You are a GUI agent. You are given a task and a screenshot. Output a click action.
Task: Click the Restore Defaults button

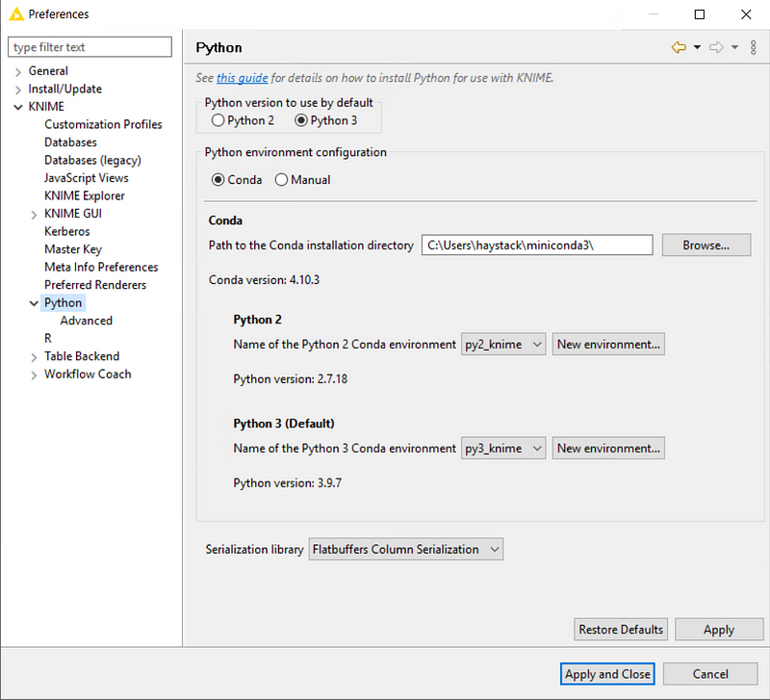(621, 630)
